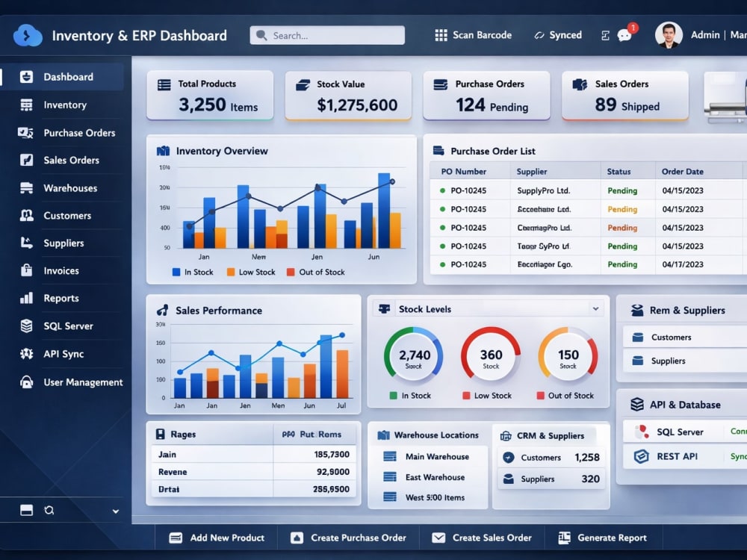Click the Reports bar-chart sidebar icon
747x560 pixels.
27,298
